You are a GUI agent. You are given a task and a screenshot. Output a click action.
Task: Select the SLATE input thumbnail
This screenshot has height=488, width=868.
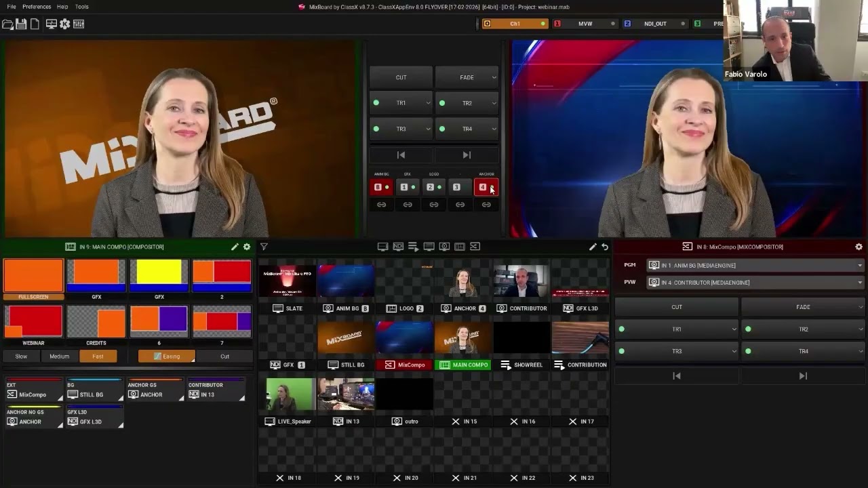(x=288, y=281)
